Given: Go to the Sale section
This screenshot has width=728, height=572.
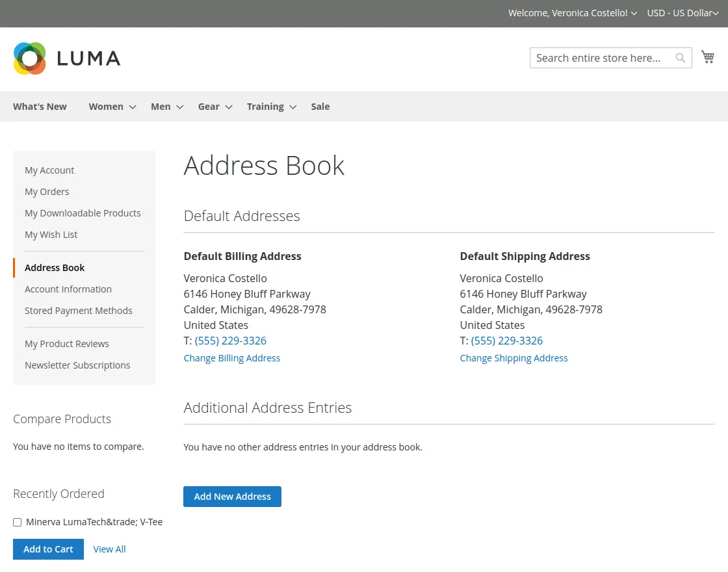Looking at the screenshot, I should coord(320,106).
